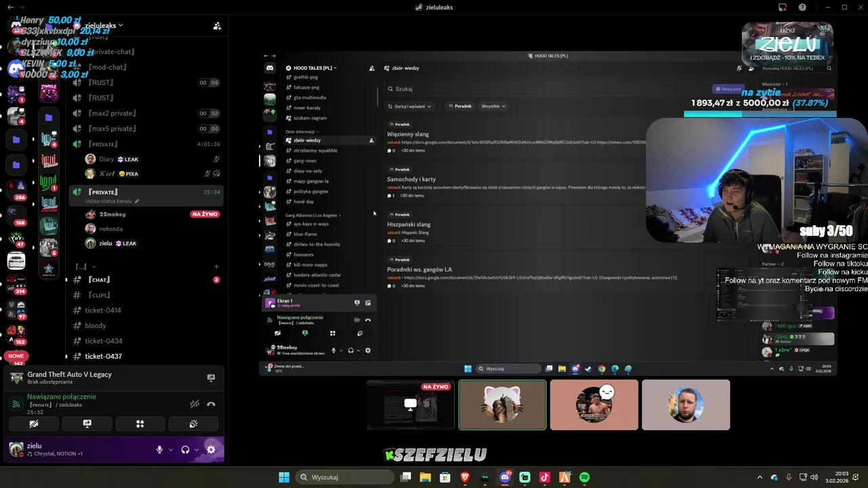Mute microphone in zielu user bar
The width and height of the screenshot is (868, 488).
click(x=160, y=449)
